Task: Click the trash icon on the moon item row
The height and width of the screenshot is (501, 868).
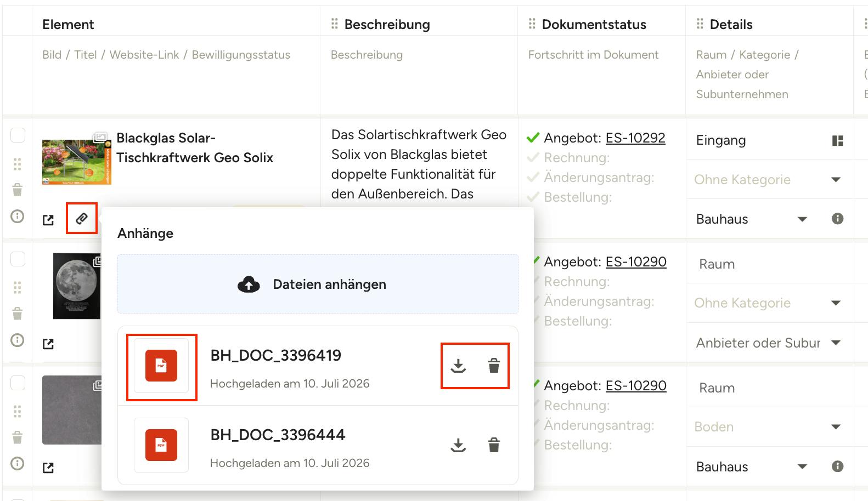Action: 18,314
